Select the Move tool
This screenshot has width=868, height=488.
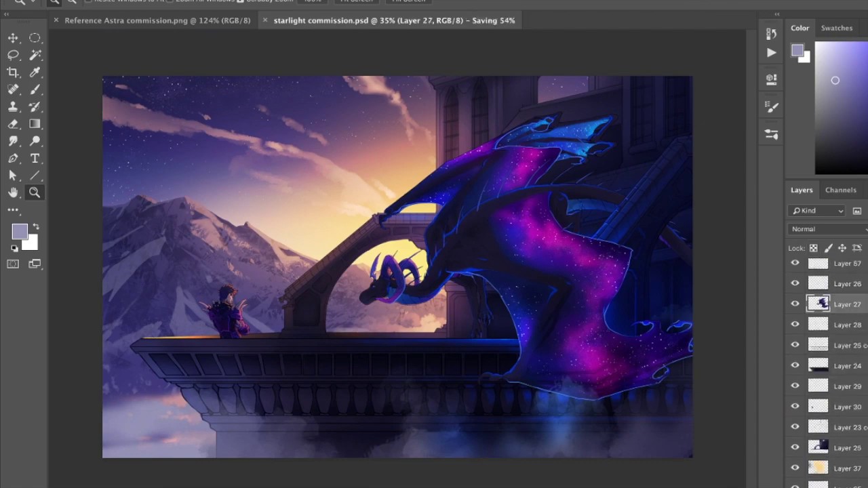point(13,38)
